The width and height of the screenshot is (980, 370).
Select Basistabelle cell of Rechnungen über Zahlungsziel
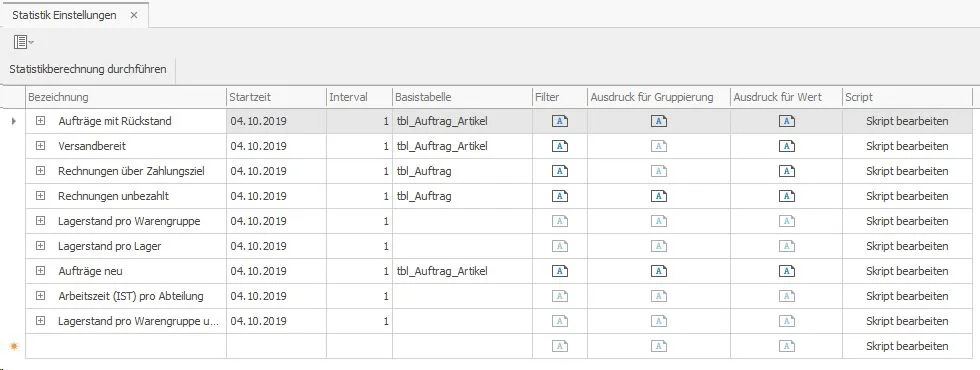point(462,171)
